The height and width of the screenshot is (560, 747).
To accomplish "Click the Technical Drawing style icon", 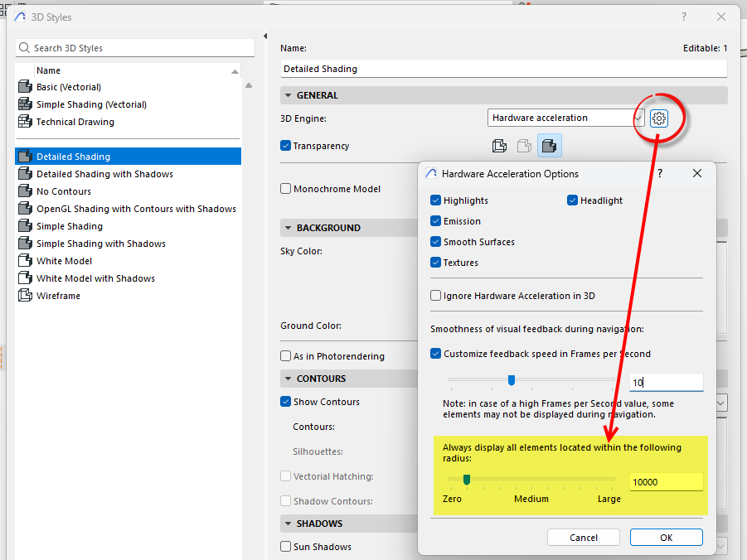I will [x=25, y=122].
